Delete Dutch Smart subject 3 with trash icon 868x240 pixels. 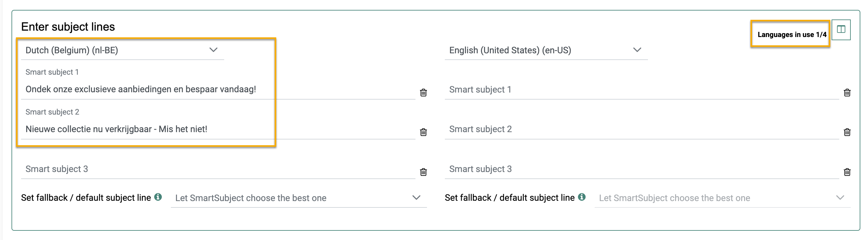[423, 172]
